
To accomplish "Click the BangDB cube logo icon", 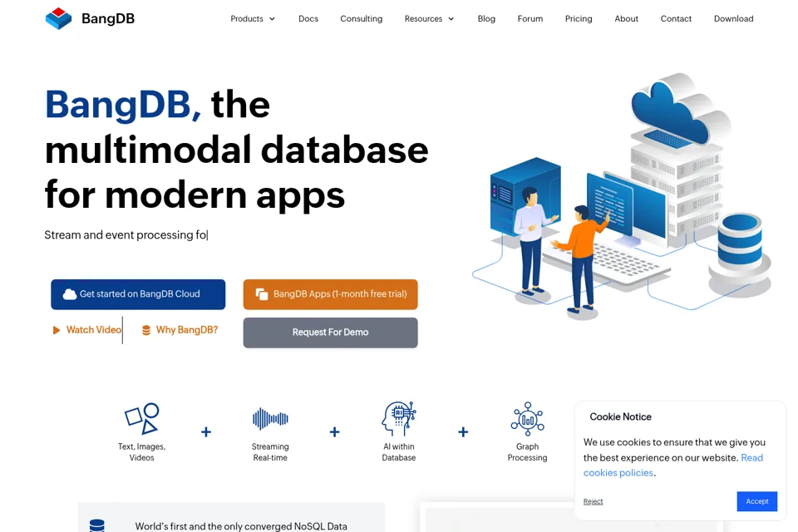I will 58,18.
